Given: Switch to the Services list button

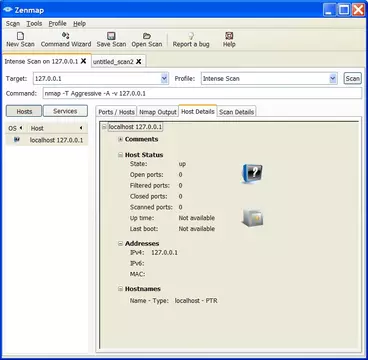Looking at the screenshot, I should tap(65, 111).
